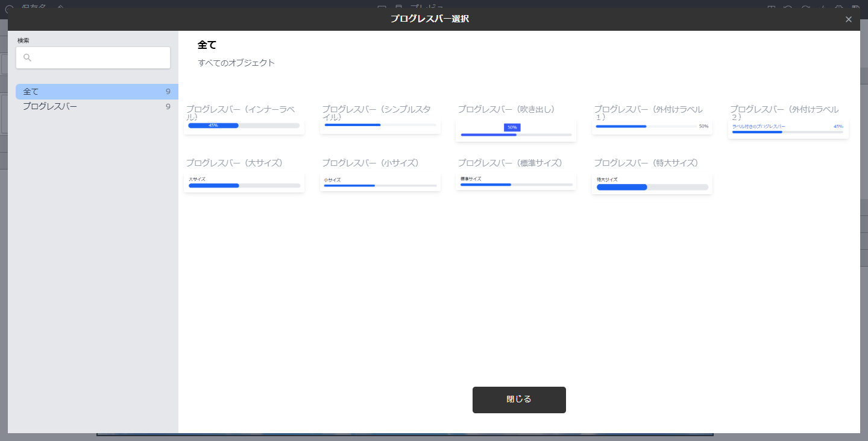Viewport: 868px width, 441px height.
Task: Click the プログレスバー選択 dialog title
Action: point(429,19)
